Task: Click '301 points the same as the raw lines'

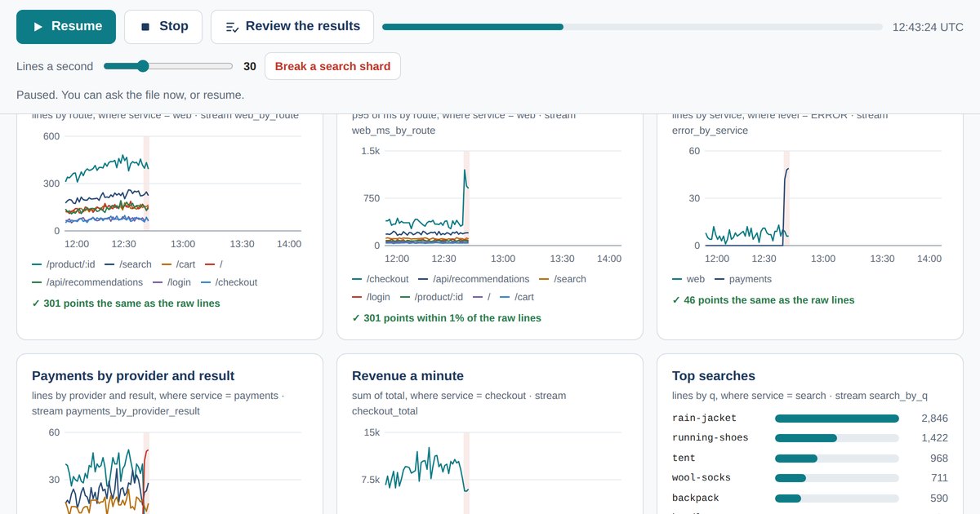Action: click(x=126, y=304)
